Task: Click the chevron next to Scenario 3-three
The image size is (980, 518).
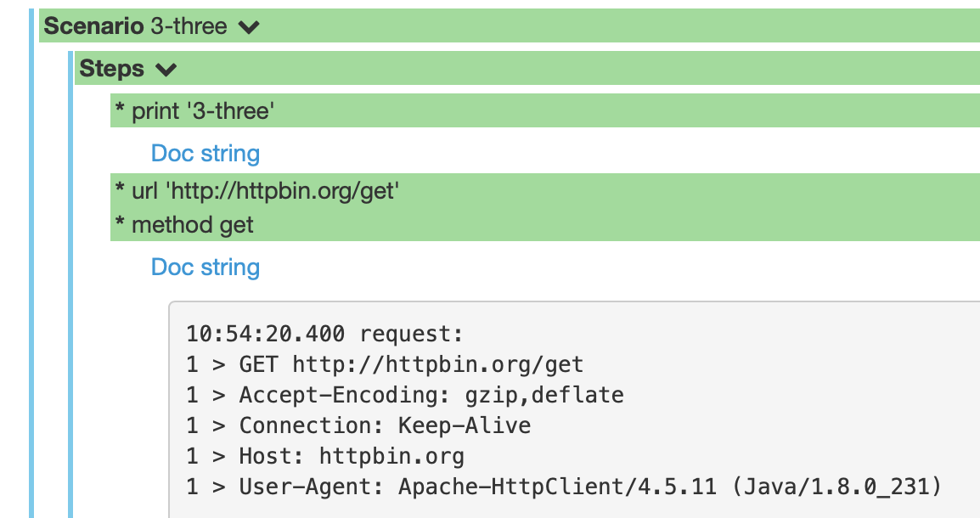Action: click(247, 25)
